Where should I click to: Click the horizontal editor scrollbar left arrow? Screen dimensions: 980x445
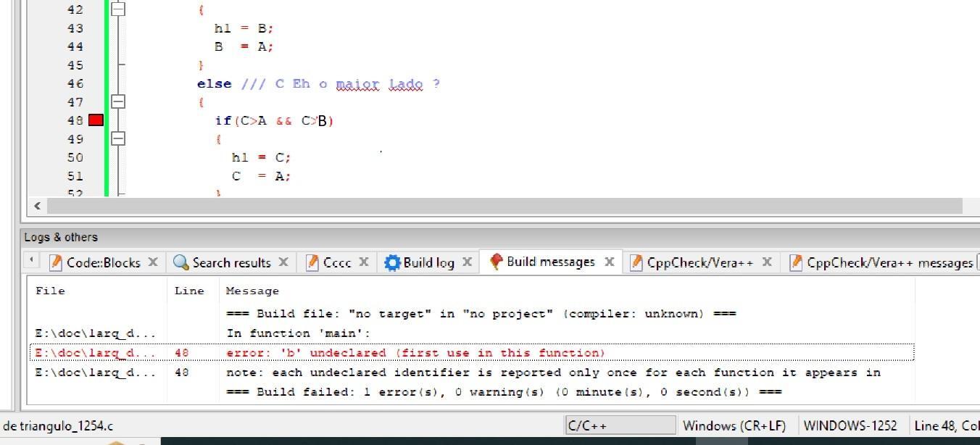[x=38, y=207]
